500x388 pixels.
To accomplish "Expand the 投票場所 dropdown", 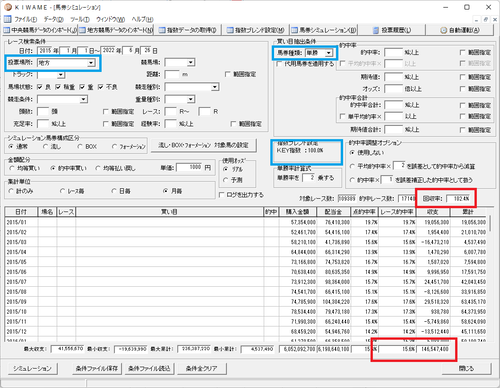I will click(x=91, y=63).
